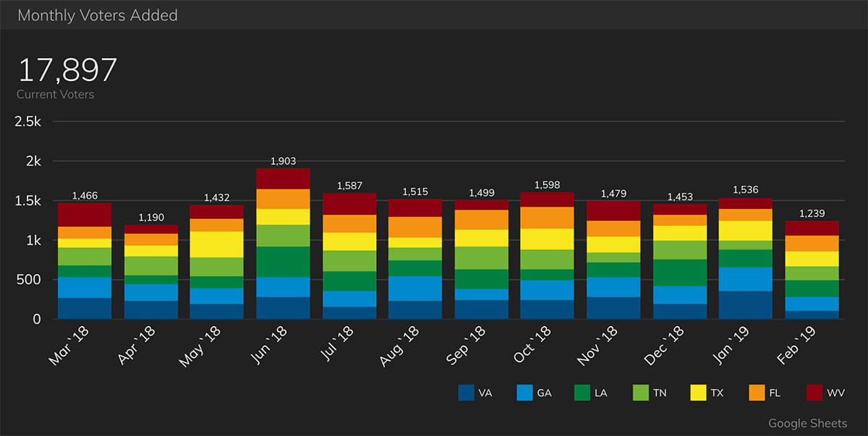This screenshot has height=436, width=868.
Task: Click the FL legend color swatch
Action: 757,393
